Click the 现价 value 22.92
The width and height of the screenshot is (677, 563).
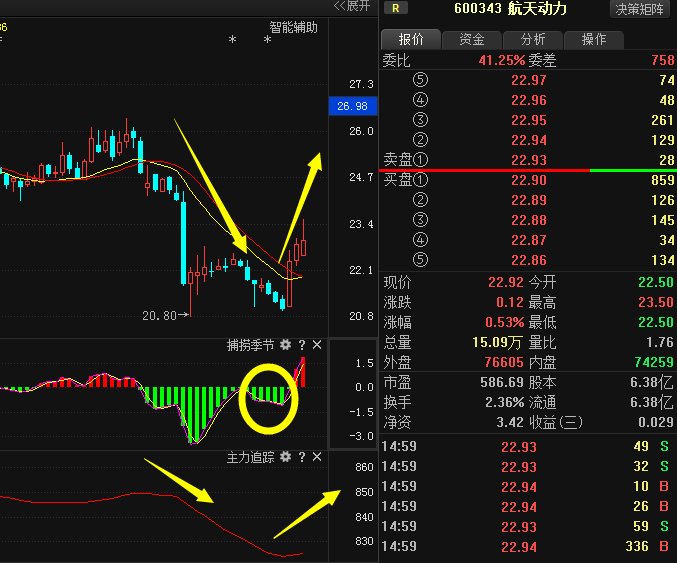coord(506,282)
